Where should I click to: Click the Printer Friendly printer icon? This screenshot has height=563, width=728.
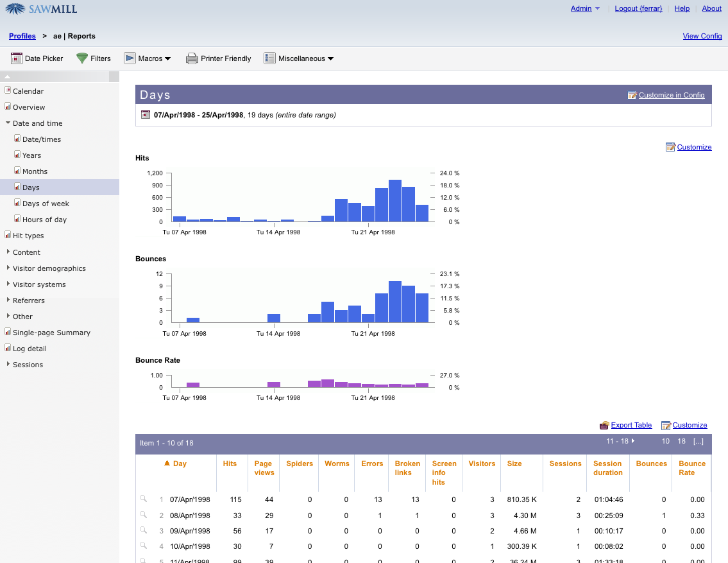click(192, 58)
